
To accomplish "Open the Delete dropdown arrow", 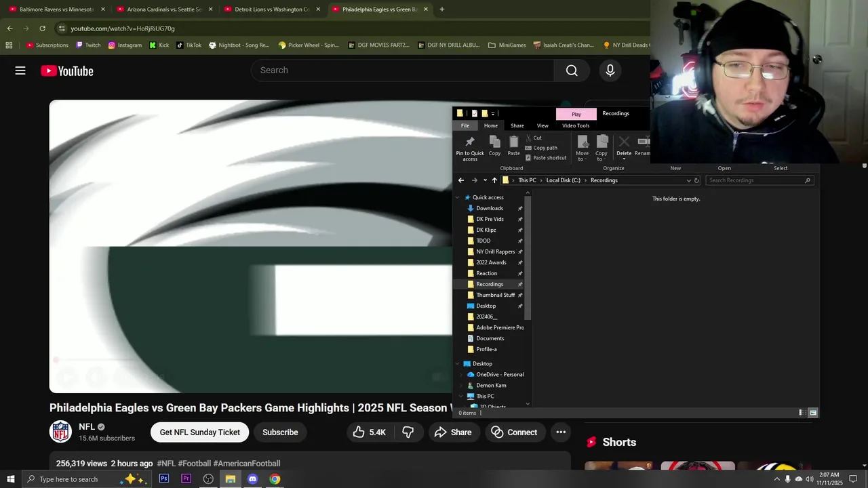I will [624, 159].
